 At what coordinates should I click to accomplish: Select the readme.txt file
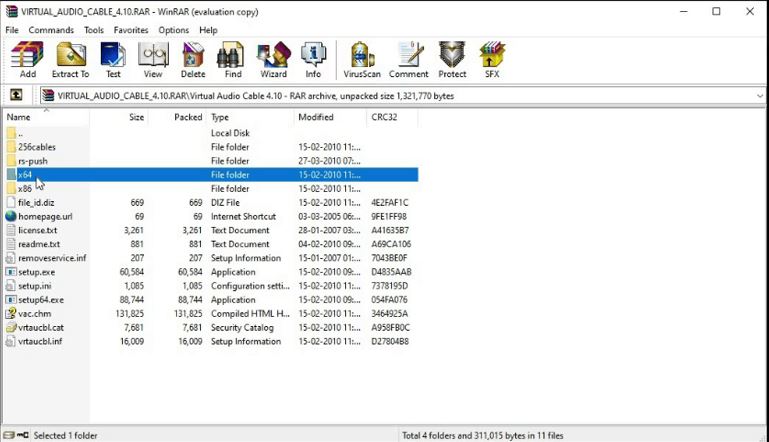point(39,244)
